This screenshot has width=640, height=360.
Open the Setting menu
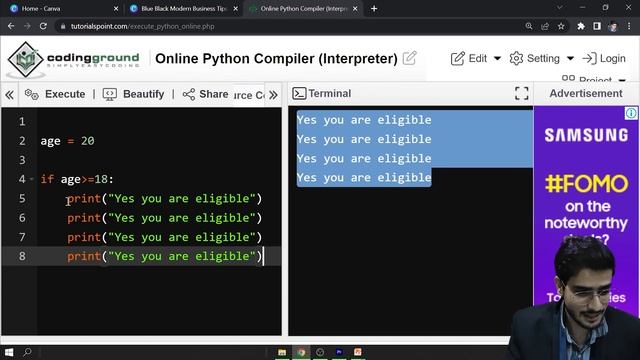pyautogui.click(x=543, y=58)
